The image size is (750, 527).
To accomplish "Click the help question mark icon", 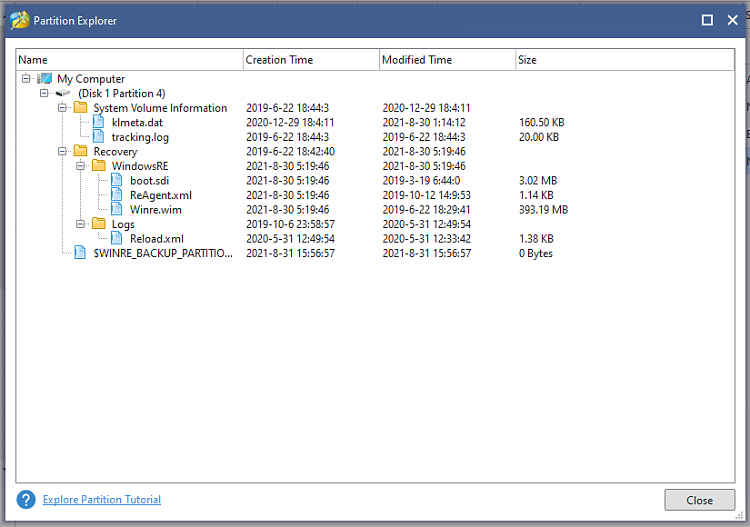I will pos(26,499).
